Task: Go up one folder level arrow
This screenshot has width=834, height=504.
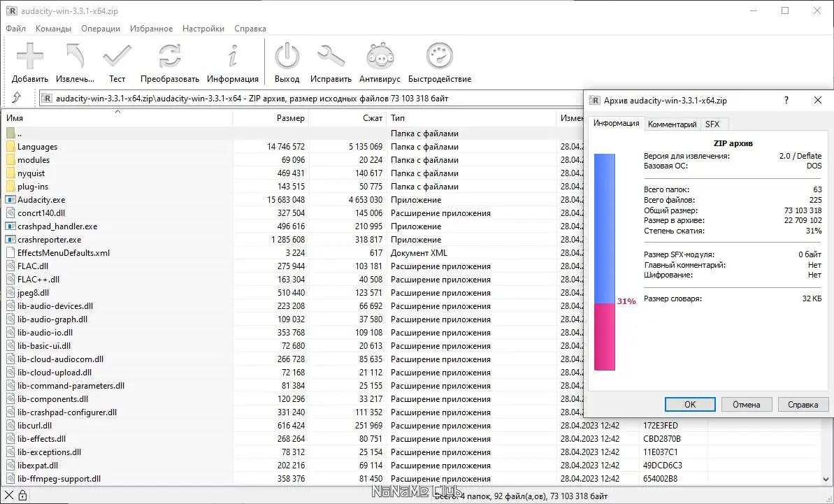Action: pyautogui.click(x=17, y=98)
